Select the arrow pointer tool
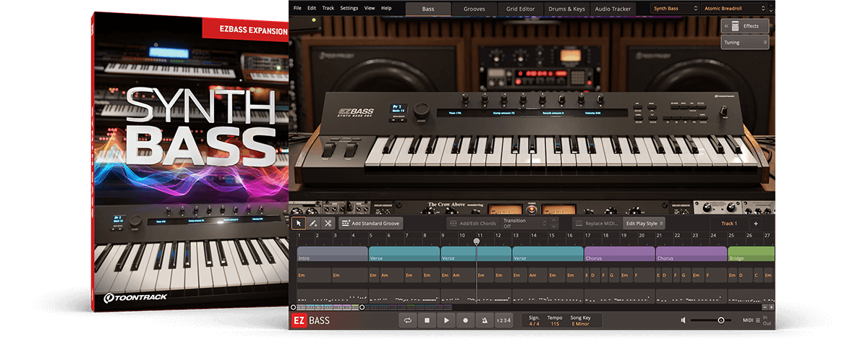 pos(298,224)
